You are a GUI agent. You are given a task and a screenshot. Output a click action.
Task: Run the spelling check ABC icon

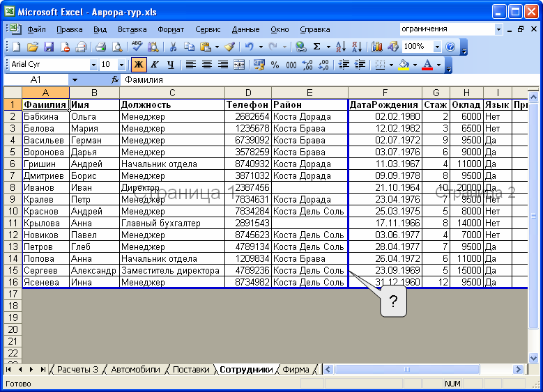tap(137, 47)
